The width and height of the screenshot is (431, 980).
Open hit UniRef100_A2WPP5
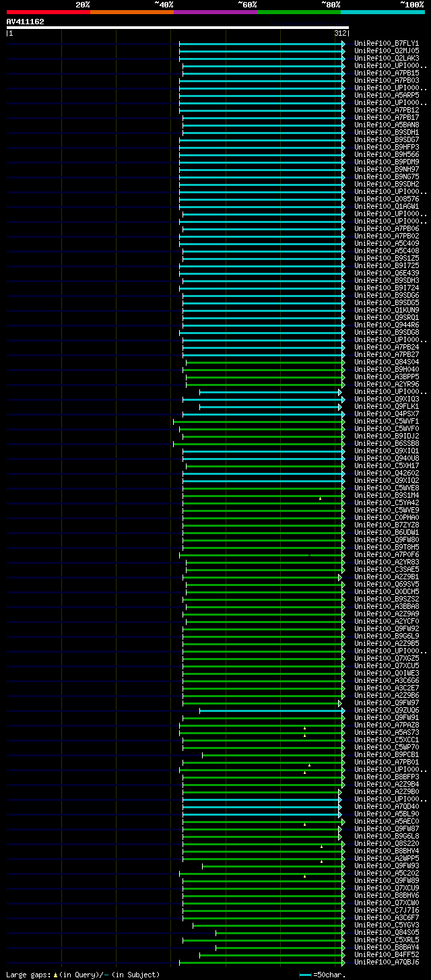[x=387, y=859]
